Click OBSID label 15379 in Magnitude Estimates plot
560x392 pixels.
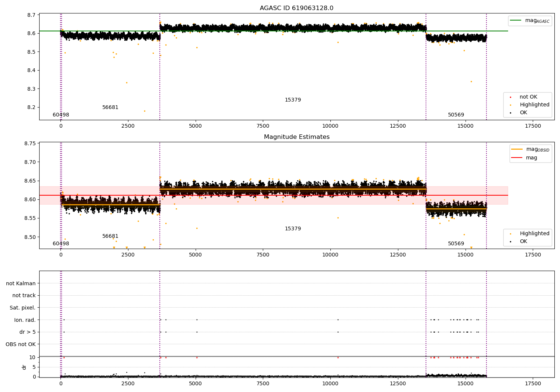click(293, 229)
